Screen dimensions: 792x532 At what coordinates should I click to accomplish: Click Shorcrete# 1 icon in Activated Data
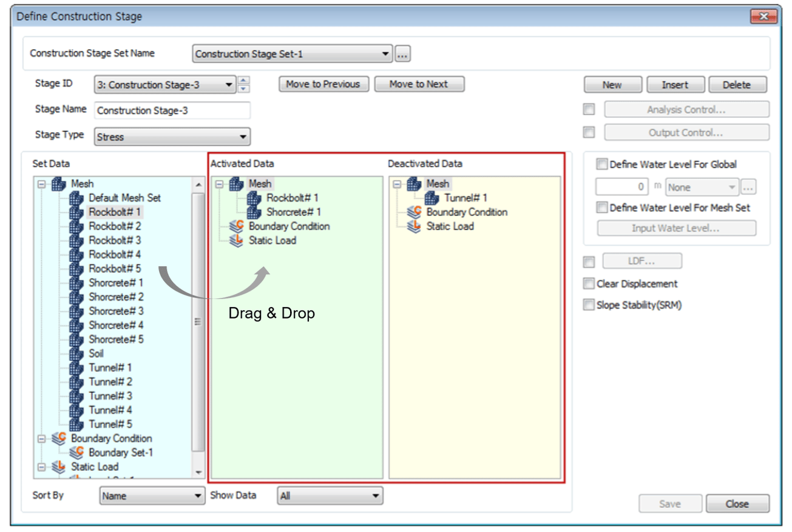pyautogui.click(x=254, y=212)
